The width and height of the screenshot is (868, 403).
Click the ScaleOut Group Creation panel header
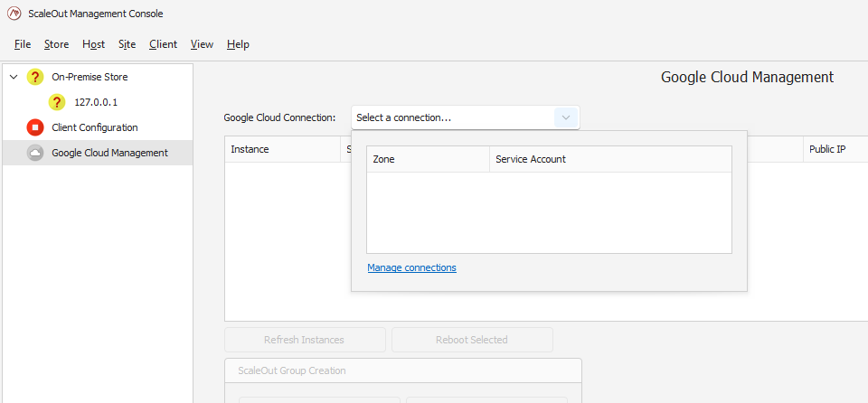pos(403,370)
